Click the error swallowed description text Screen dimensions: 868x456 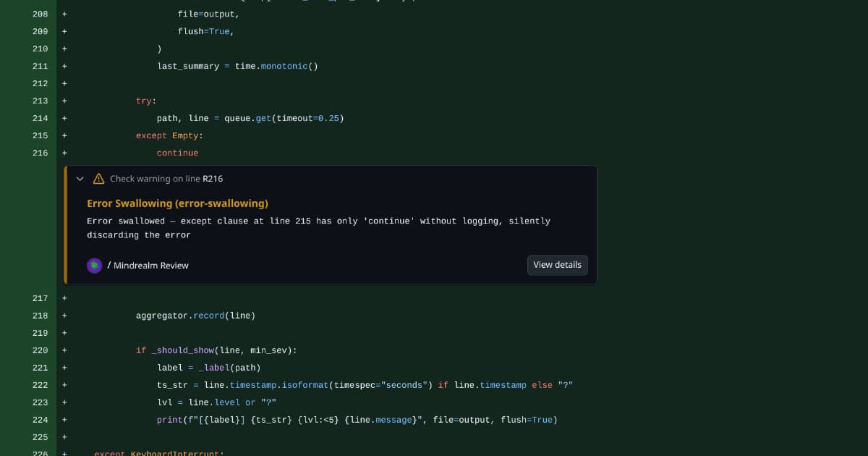pyautogui.click(x=318, y=228)
